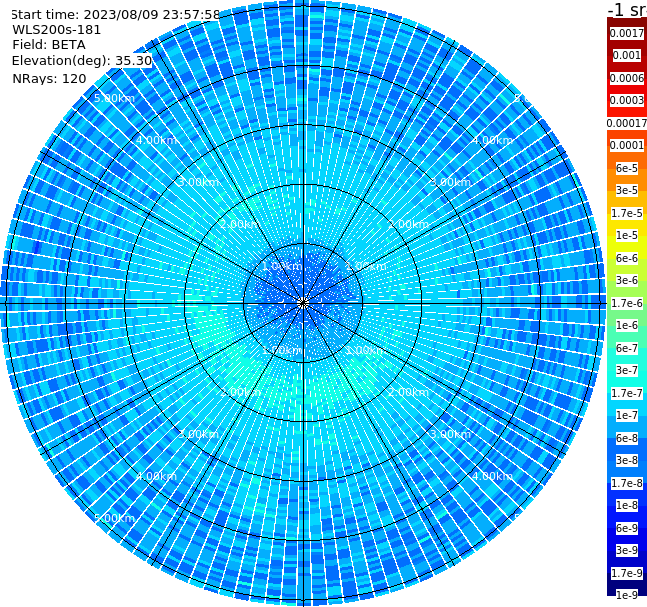This screenshot has height=607, width=647.
Task: Click the 1e-5 colorbar tick label
Action: click(x=627, y=235)
